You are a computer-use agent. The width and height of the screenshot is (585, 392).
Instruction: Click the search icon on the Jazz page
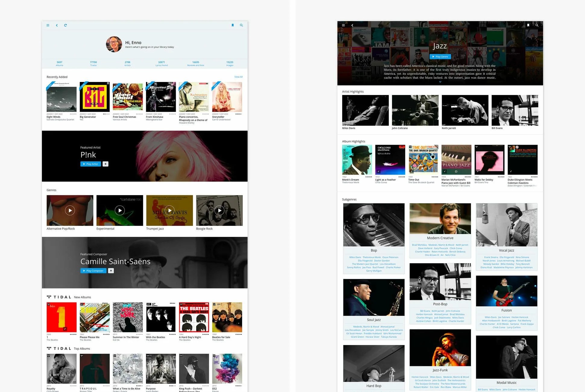[537, 25]
